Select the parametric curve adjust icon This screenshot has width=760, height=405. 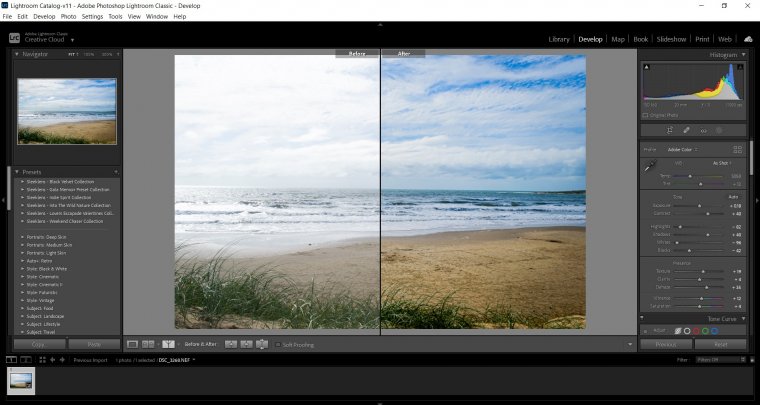click(678, 331)
